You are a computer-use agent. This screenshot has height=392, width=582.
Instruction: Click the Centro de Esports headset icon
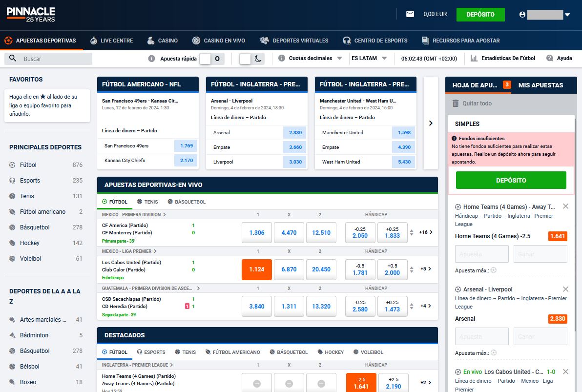coord(347,41)
